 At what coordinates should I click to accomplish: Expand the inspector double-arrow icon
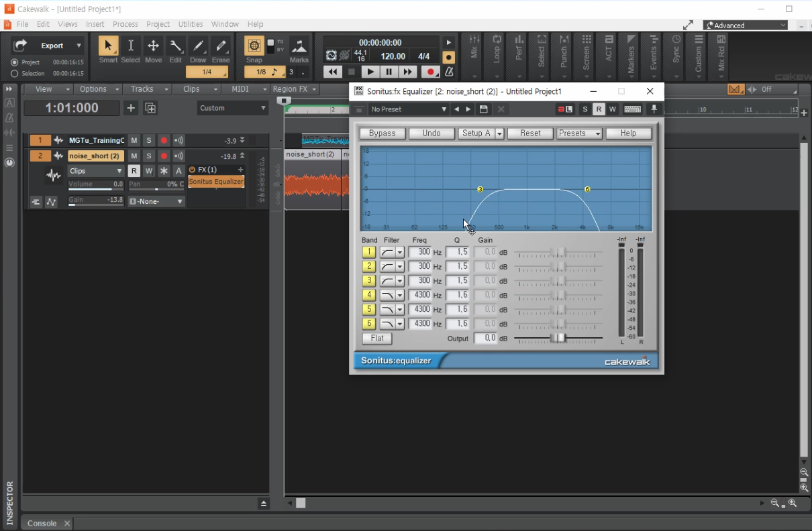(9, 88)
